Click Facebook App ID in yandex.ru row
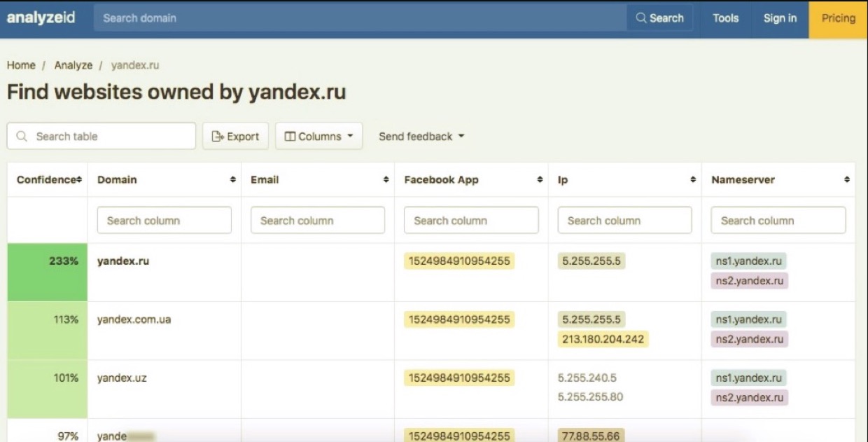 click(459, 261)
